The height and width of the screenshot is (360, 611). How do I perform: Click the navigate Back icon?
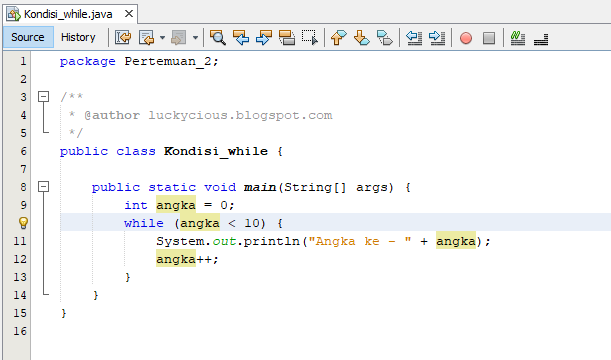point(147,38)
